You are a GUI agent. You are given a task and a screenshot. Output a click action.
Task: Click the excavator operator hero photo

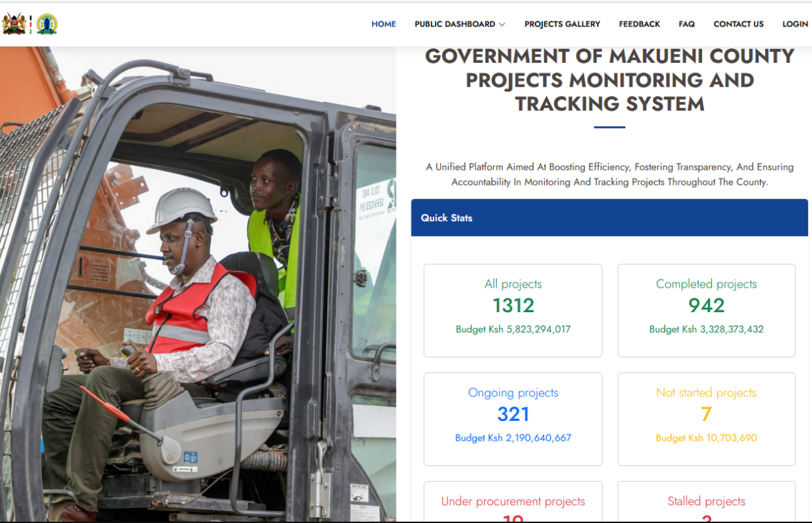[x=198, y=285]
